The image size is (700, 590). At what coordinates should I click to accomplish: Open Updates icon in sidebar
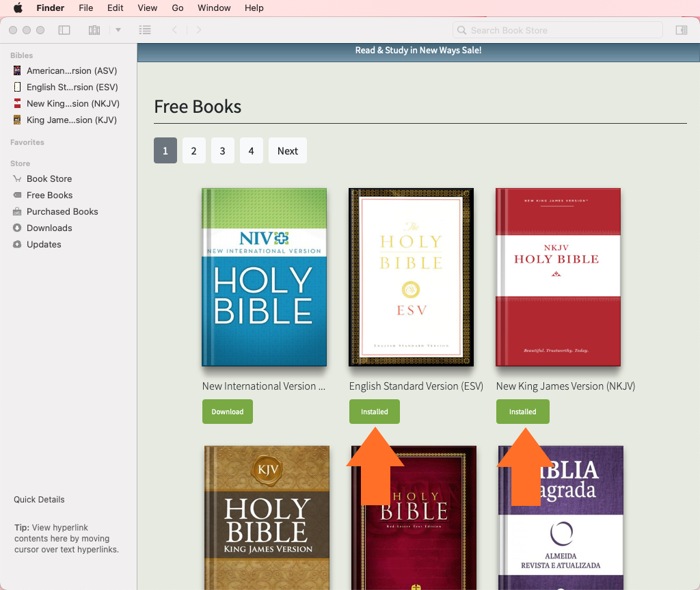18,245
